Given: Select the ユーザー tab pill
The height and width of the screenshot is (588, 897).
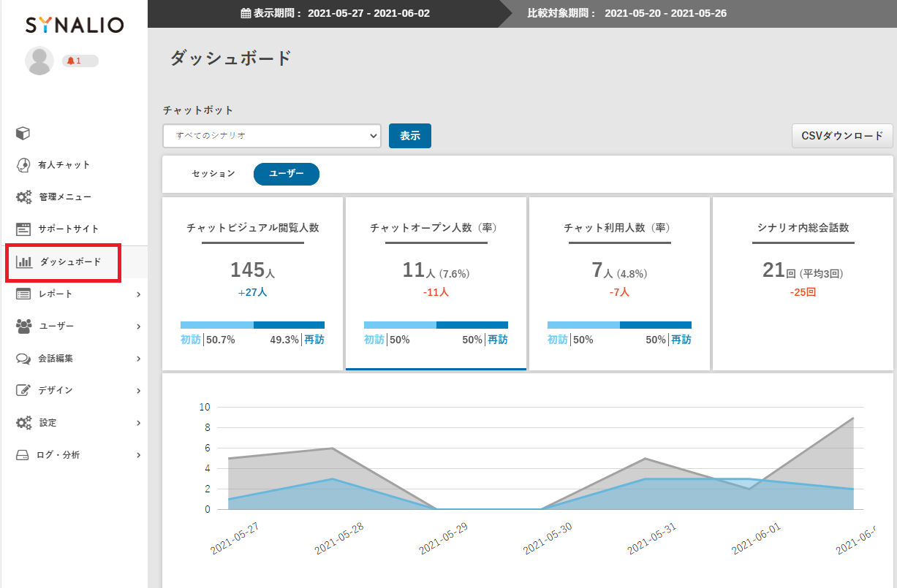Looking at the screenshot, I should tap(287, 174).
